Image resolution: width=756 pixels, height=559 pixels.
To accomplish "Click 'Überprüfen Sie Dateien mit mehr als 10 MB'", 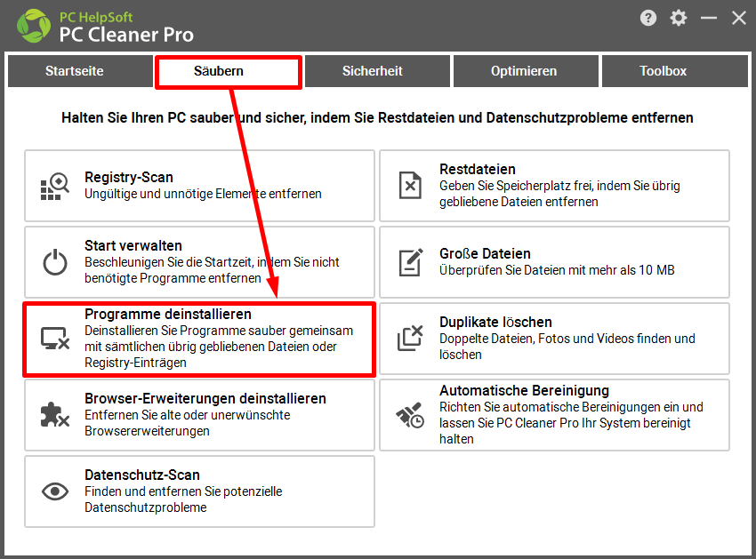I will pyautogui.click(x=557, y=270).
